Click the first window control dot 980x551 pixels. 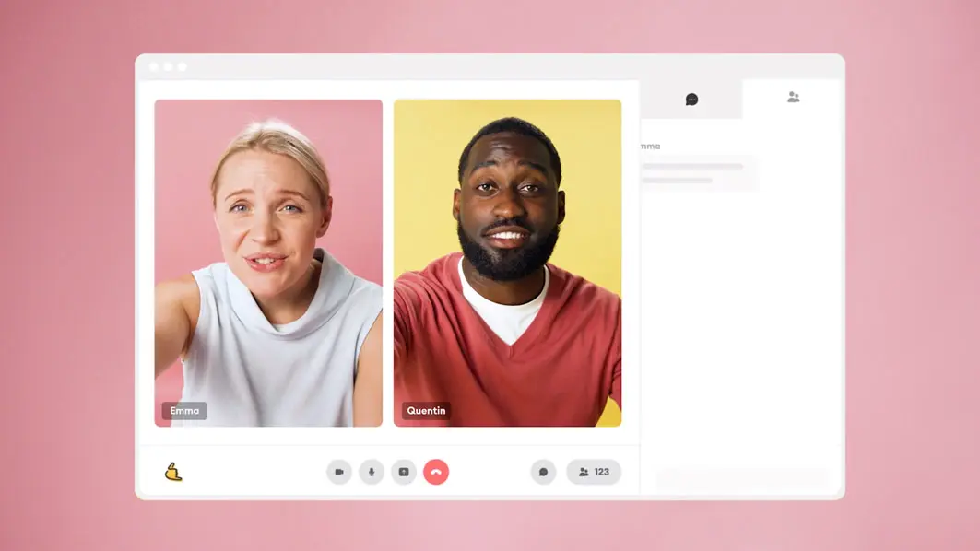pyautogui.click(x=153, y=66)
